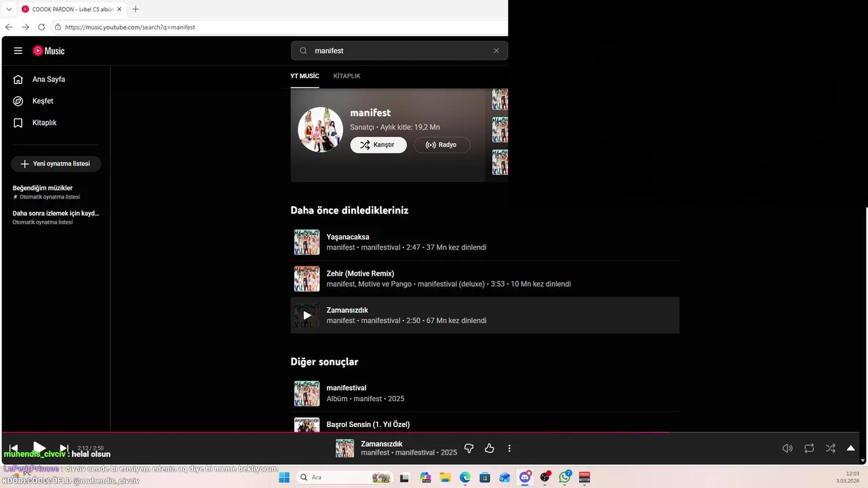
Task: Like the playing song
Action: point(490,448)
